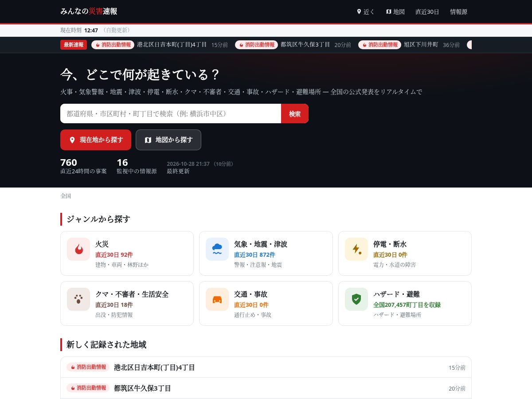The width and height of the screenshot is (532, 399).
Task: Click the 現在地から探す button
Action: tap(96, 140)
